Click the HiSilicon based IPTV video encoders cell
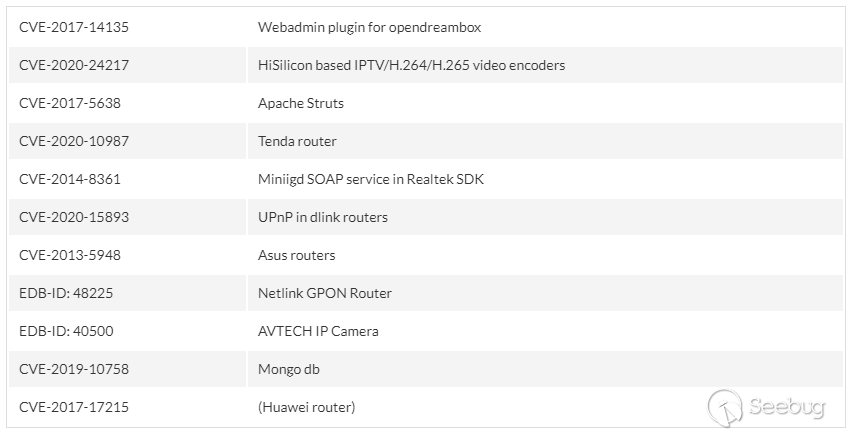Image resolution: width=853 pixels, height=435 pixels. click(411, 65)
